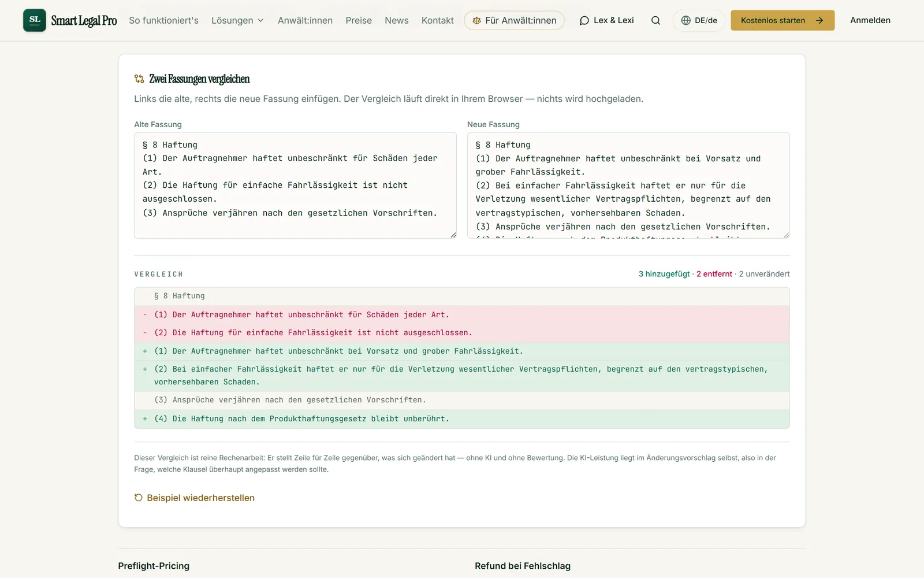Click the '3 hinzugefügt' counter
The image size is (924, 578).
(x=664, y=274)
